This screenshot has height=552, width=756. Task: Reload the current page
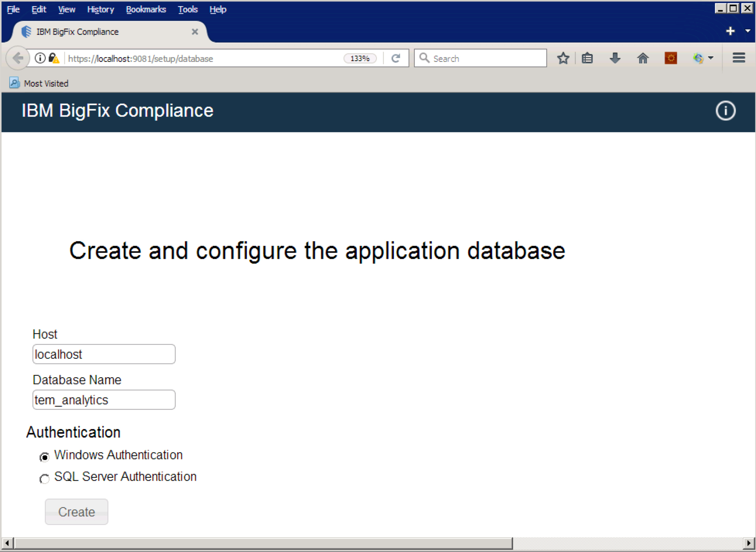click(395, 58)
